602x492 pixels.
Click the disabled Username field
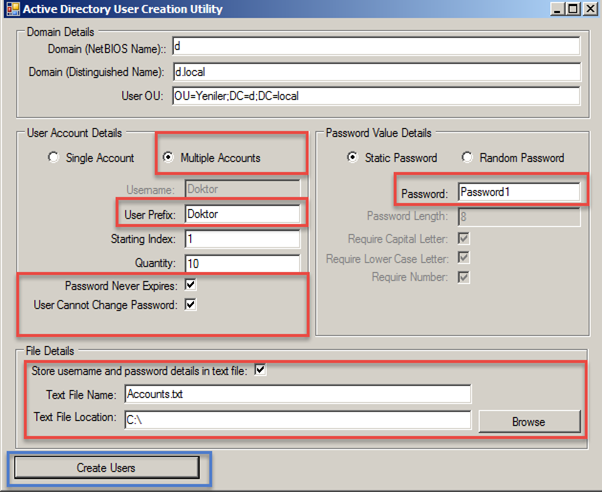[x=243, y=189]
